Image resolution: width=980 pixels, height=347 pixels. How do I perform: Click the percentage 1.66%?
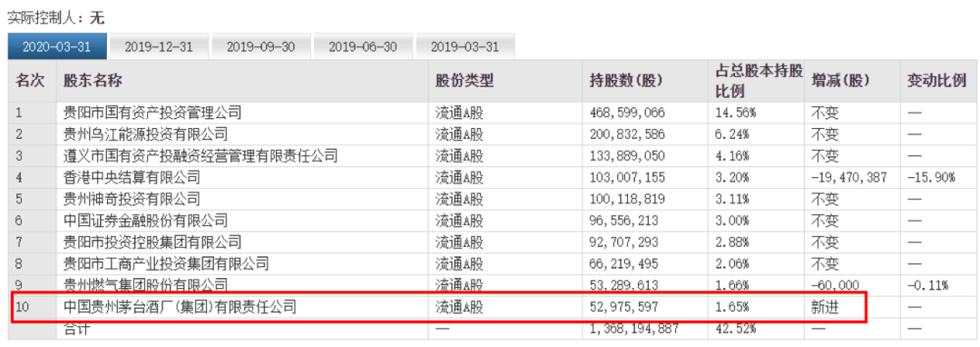732,286
